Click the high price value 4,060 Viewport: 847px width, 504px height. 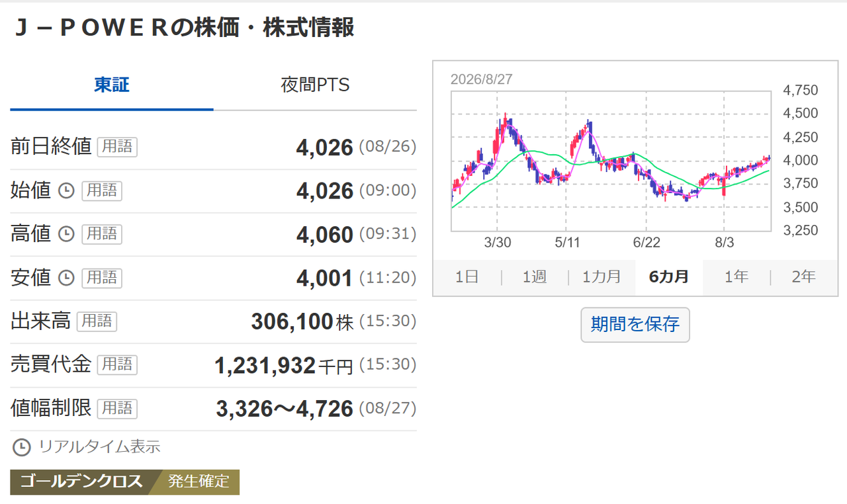(325, 235)
